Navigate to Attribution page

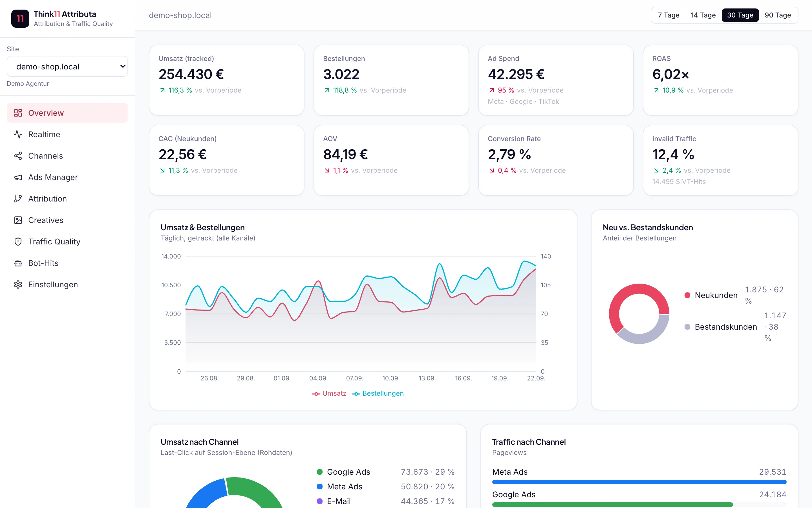[67, 199]
